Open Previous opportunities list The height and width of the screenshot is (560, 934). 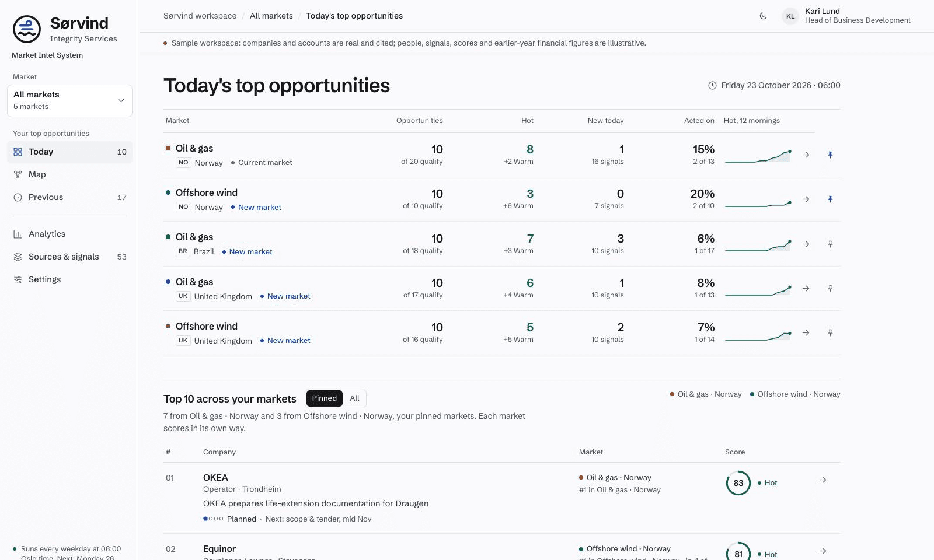click(69, 197)
